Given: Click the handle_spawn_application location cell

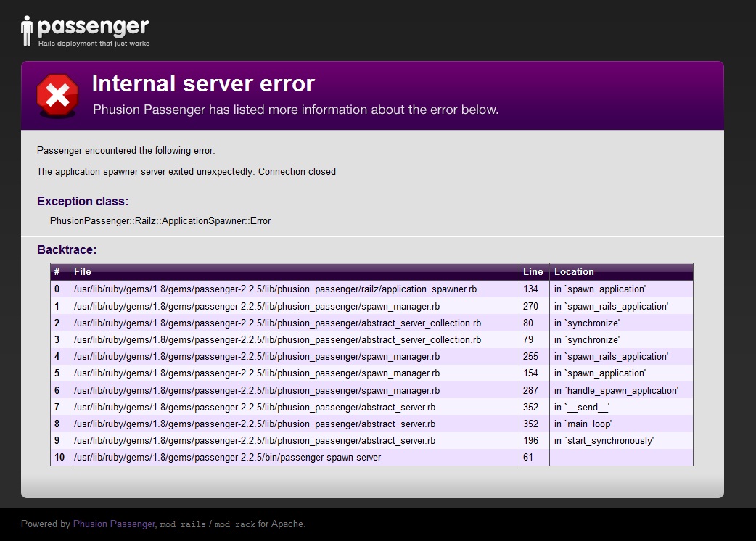Looking at the screenshot, I should [x=616, y=390].
